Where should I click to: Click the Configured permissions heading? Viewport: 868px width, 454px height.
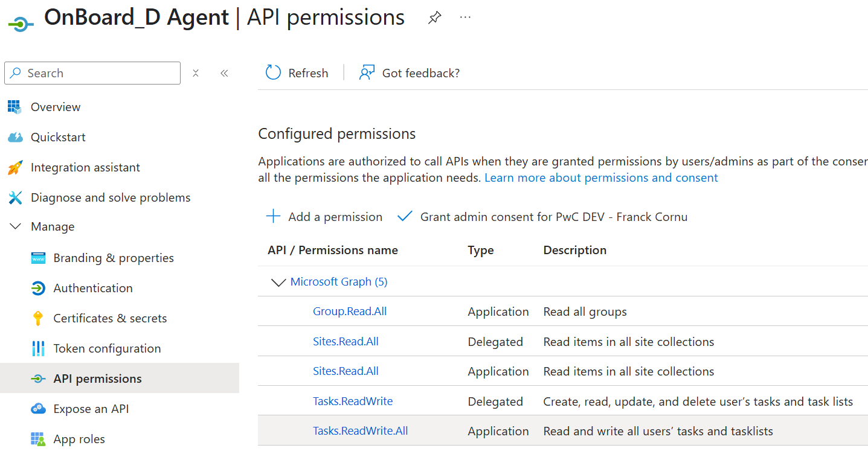click(337, 133)
